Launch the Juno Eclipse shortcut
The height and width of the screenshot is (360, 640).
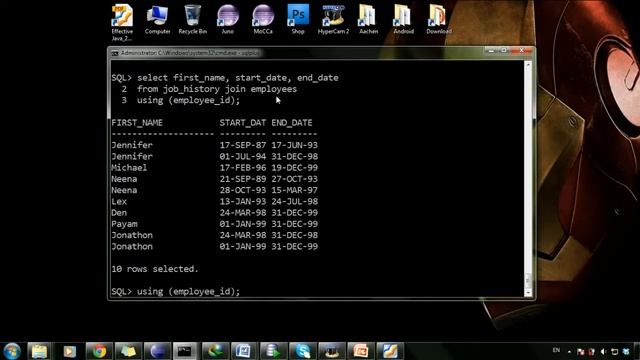228,19
